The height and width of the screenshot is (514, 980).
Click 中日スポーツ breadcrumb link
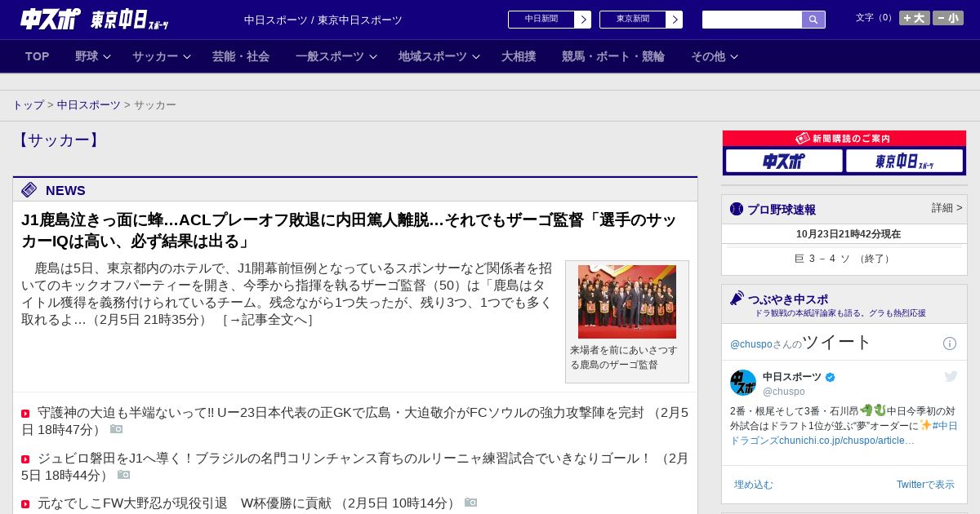tap(89, 105)
